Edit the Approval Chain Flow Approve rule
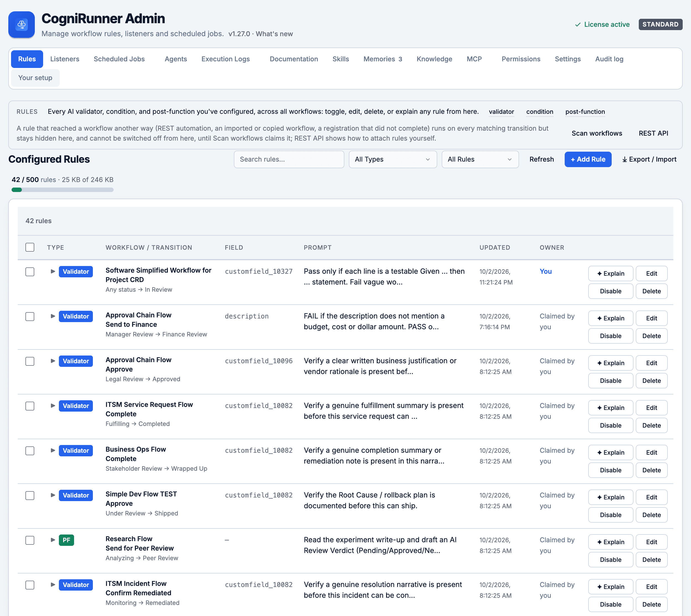Viewport: 691px width, 616px height. point(651,363)
